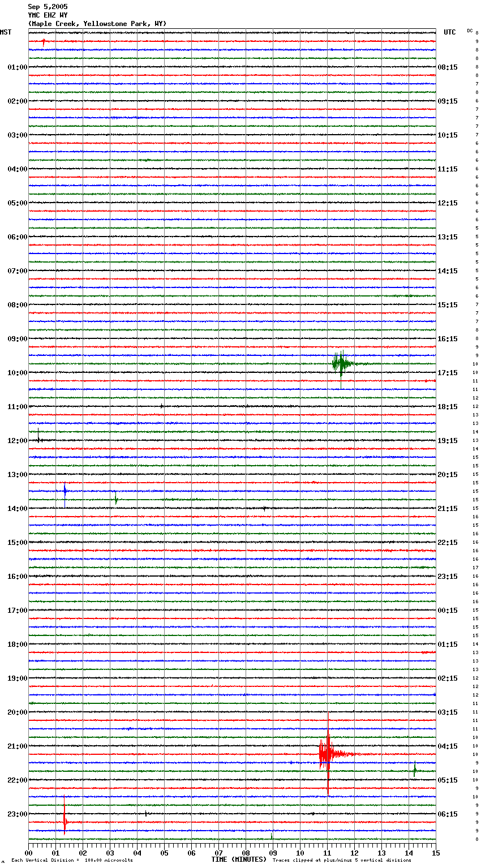Image resolution: width=481 pixels, height=868 pixels.
Task: Select the 19:00 MST time label
Action: point(18,678)
